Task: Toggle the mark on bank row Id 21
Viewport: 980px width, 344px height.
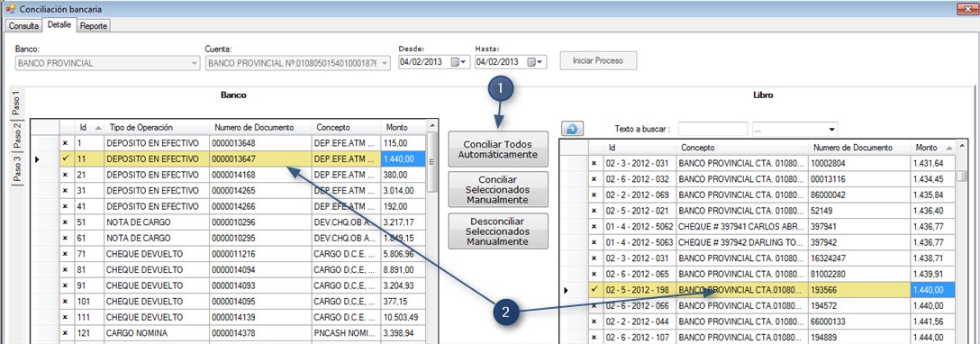Action: tap(65, 175)
